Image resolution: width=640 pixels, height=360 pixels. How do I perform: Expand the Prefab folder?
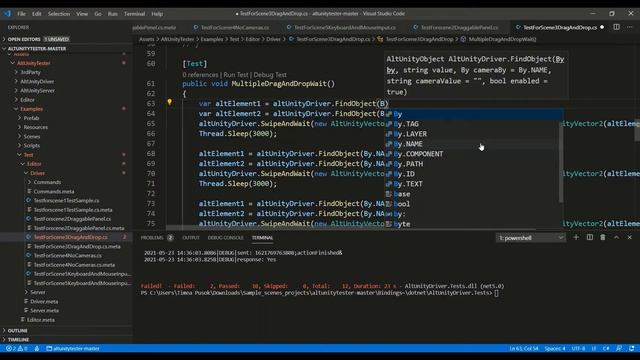pyautogui.click(x=31, y=118)
